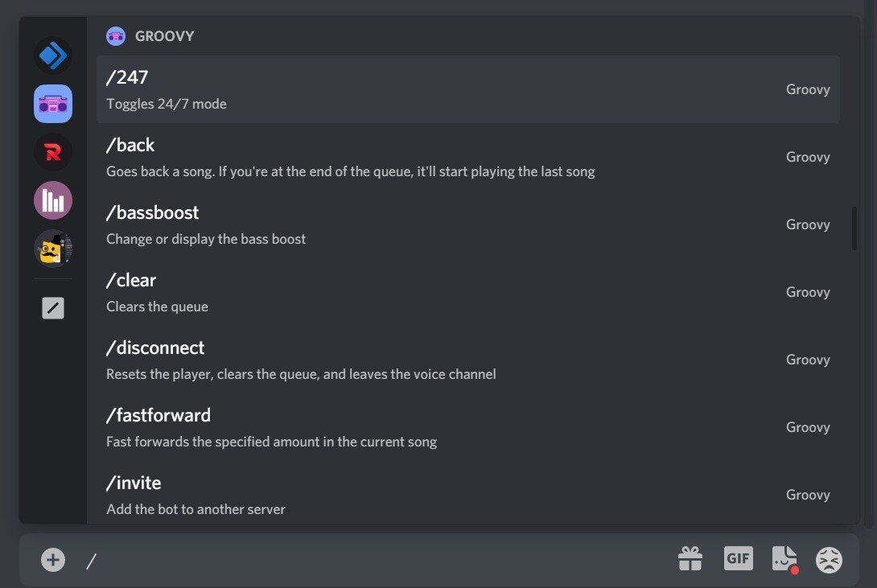This screenshot has width=877, height=588.
Task: Open the GIF picker
Action: tap(738, 558)
